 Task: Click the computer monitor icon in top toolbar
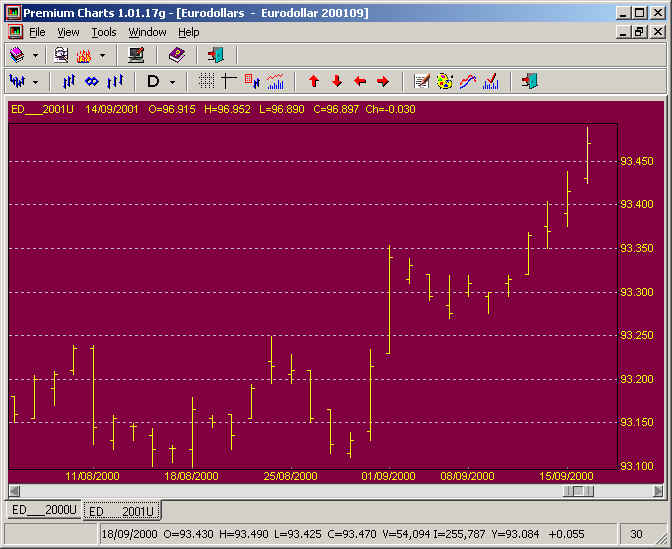click(x=136, y=55)
